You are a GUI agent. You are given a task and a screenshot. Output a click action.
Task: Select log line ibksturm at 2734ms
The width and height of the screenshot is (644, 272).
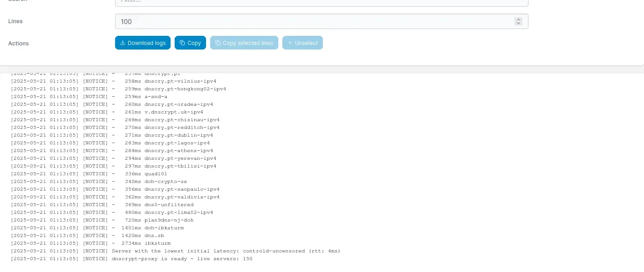coord(91,243)
